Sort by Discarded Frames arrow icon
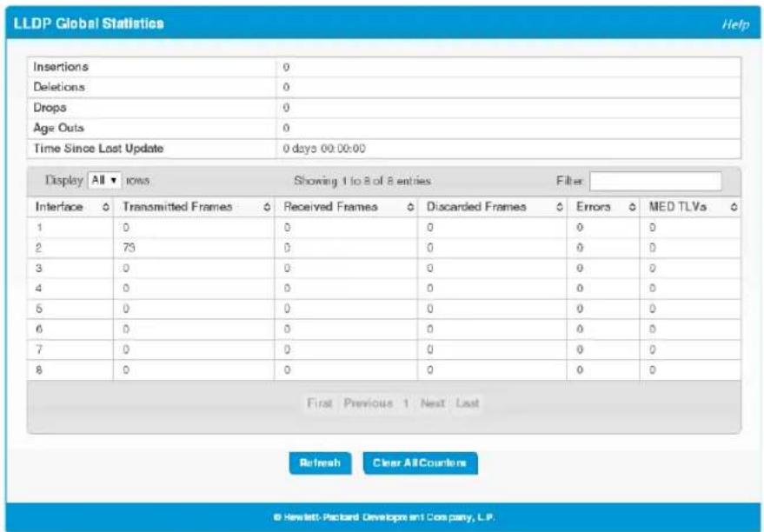Viewport: 764px width, 532px height. tap(560, 207)
